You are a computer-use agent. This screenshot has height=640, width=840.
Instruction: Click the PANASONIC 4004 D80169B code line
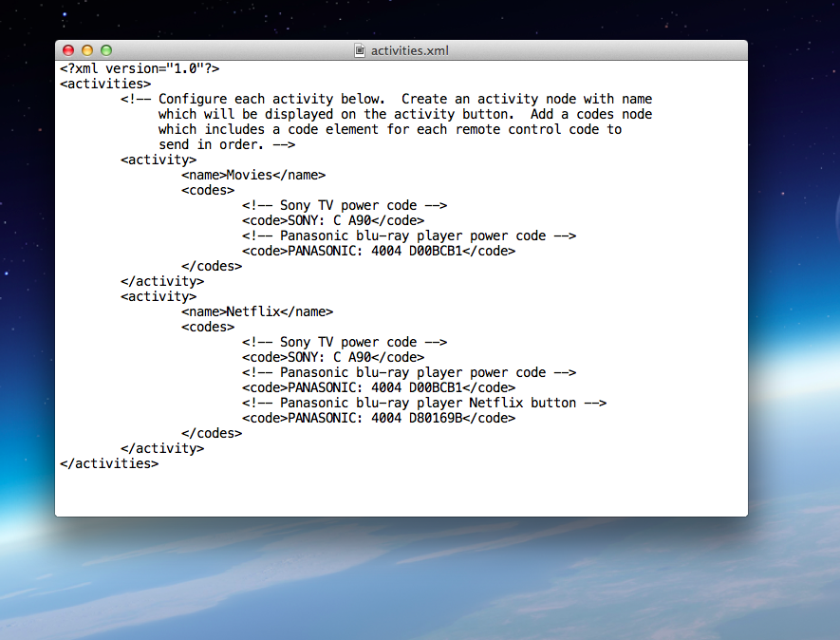coord(379,418)
